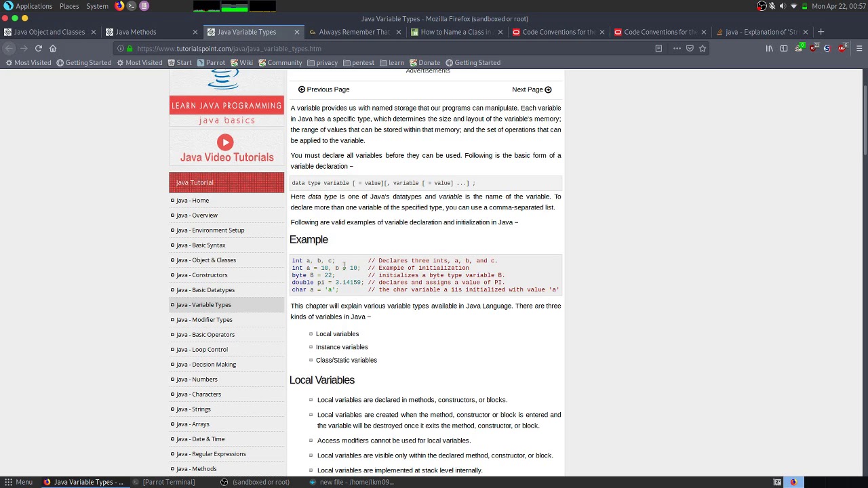Image resolution: width=868 pixels, height=488 pixels.
Task: Open page actions three-dot menu
Action: click(x=677, y=48)
